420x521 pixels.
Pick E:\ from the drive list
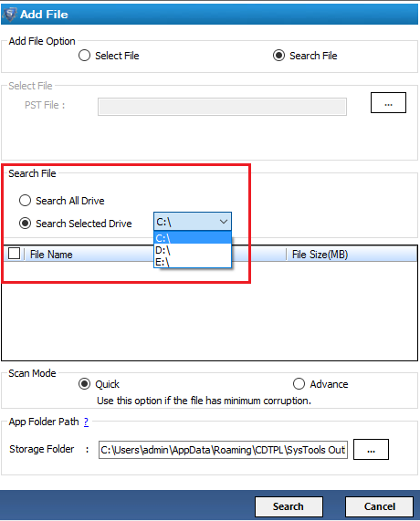[193, 262]
